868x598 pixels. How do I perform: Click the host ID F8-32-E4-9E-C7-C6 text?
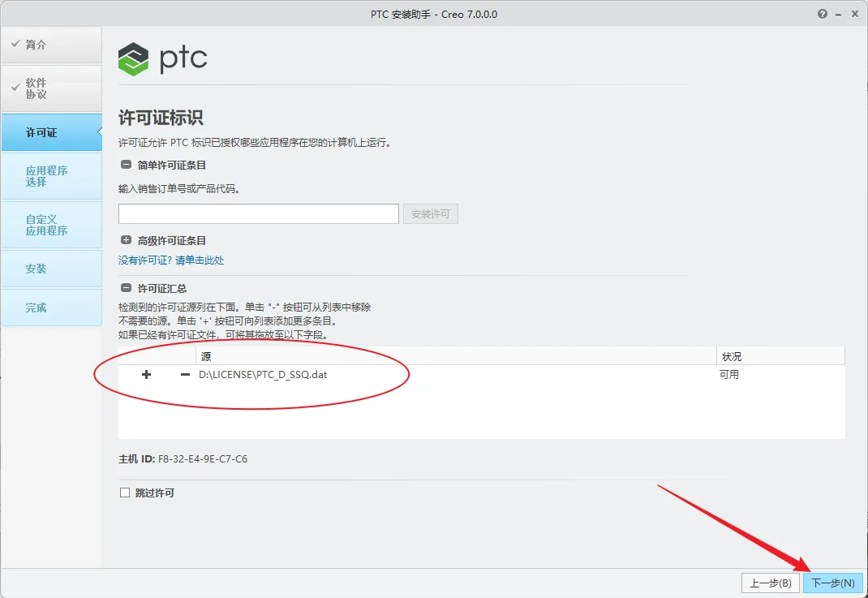[x=203, y=459]
